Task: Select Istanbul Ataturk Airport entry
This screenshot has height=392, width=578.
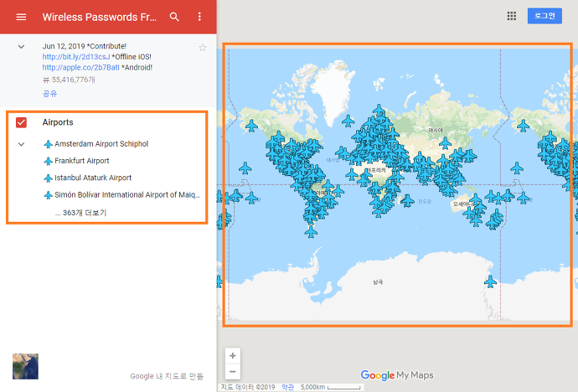Action: tap(93, 178)
